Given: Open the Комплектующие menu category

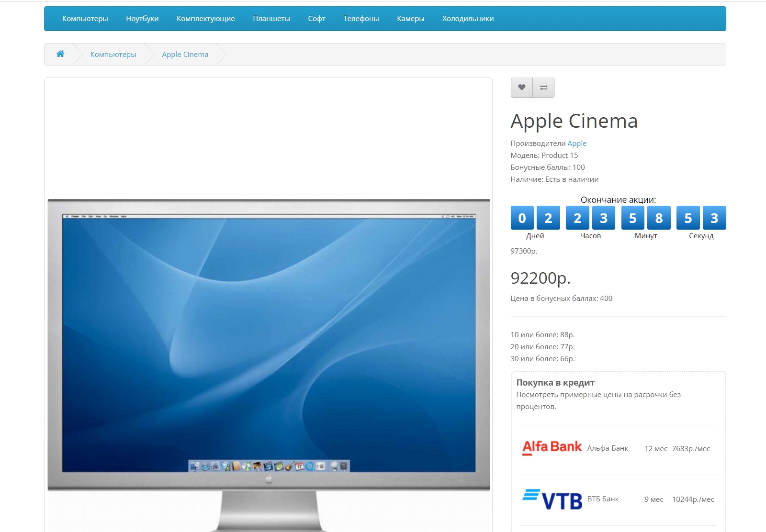Looking at the screenshot, I should (206, 19).
